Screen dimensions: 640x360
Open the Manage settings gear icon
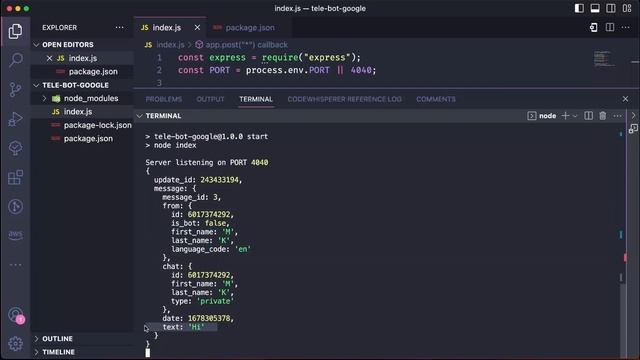(x=16, y=344)
